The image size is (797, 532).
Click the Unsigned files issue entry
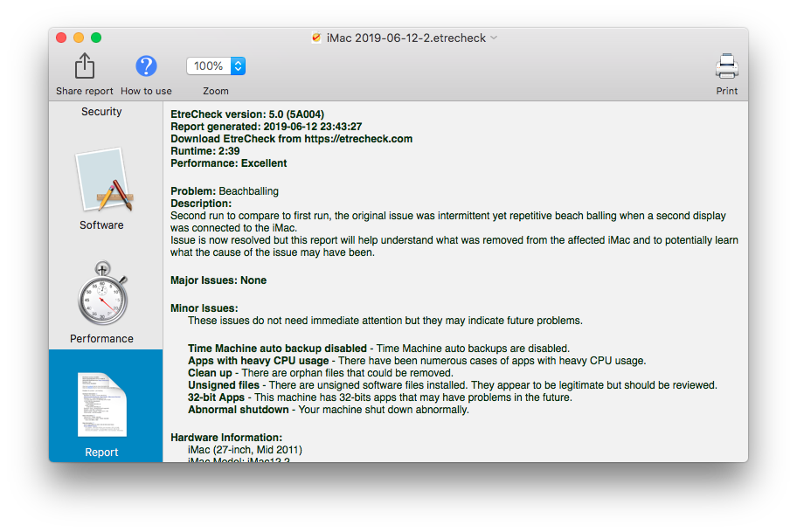pyautogui.click(x=224, y=385)
